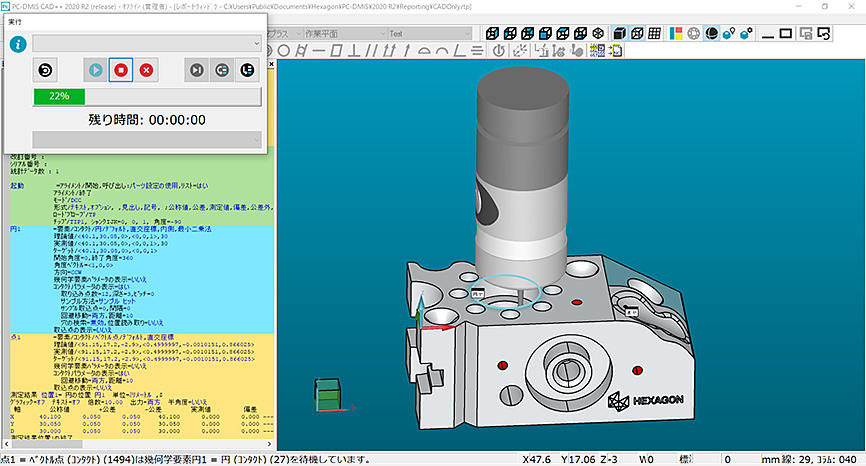
Task: Select the auto line feature icon
Action: (319, 51)
